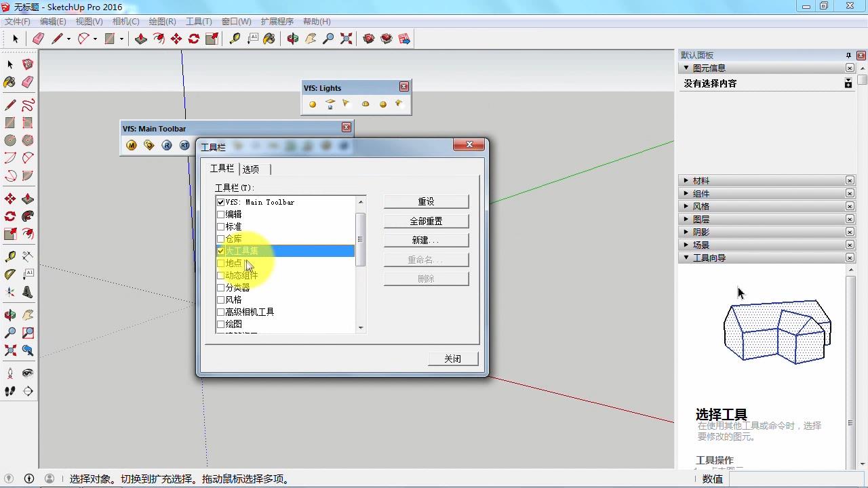Image resolution: width=868 pixels, height=488 pixels.
Task: Select the Freehand tool in left toolset
Action: [27, 105]
